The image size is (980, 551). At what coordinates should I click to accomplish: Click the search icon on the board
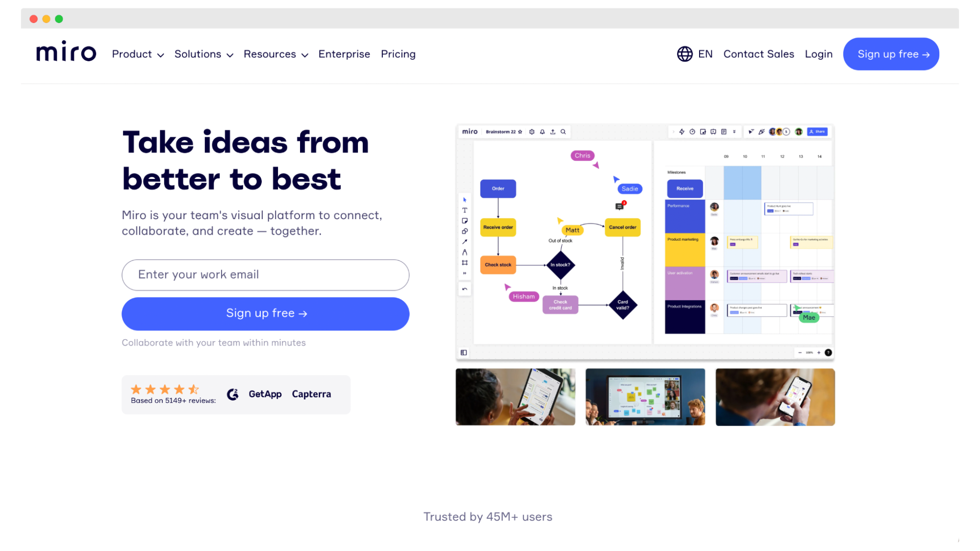pos(564,131)
